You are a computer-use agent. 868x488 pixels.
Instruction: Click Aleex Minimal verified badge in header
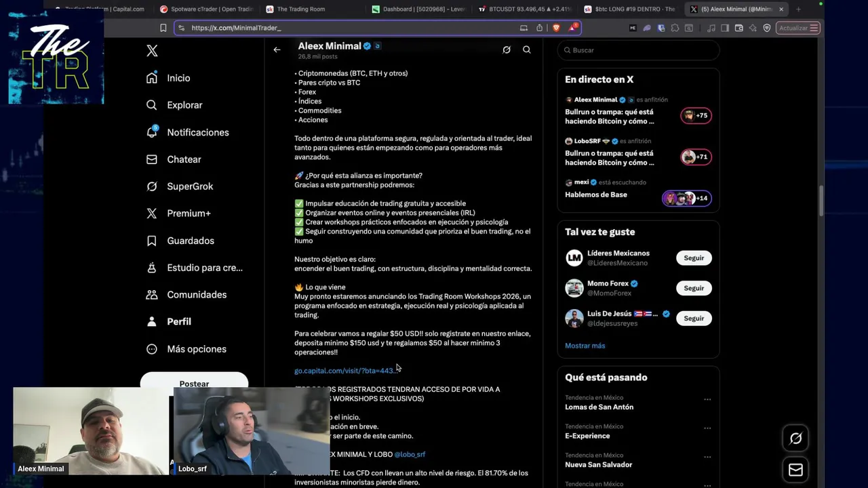(367, 46)
